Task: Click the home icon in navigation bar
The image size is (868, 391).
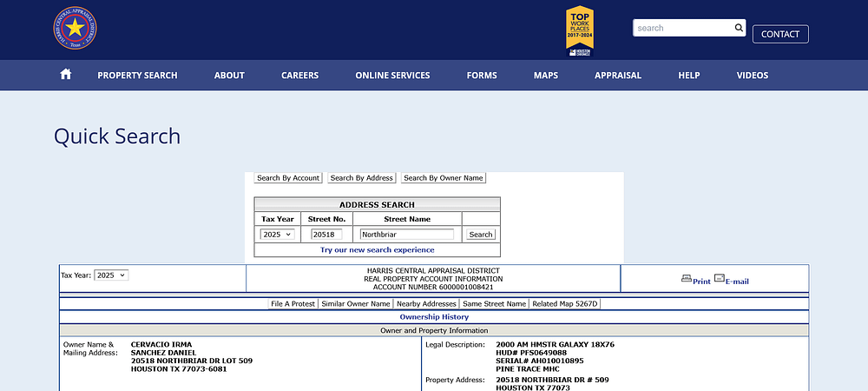Action: (x=65, y=74)
